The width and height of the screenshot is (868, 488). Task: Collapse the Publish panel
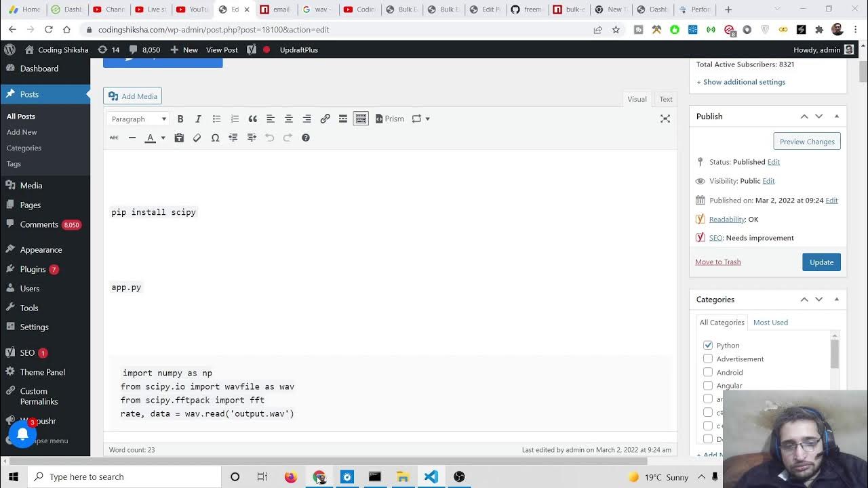[836, 116]
